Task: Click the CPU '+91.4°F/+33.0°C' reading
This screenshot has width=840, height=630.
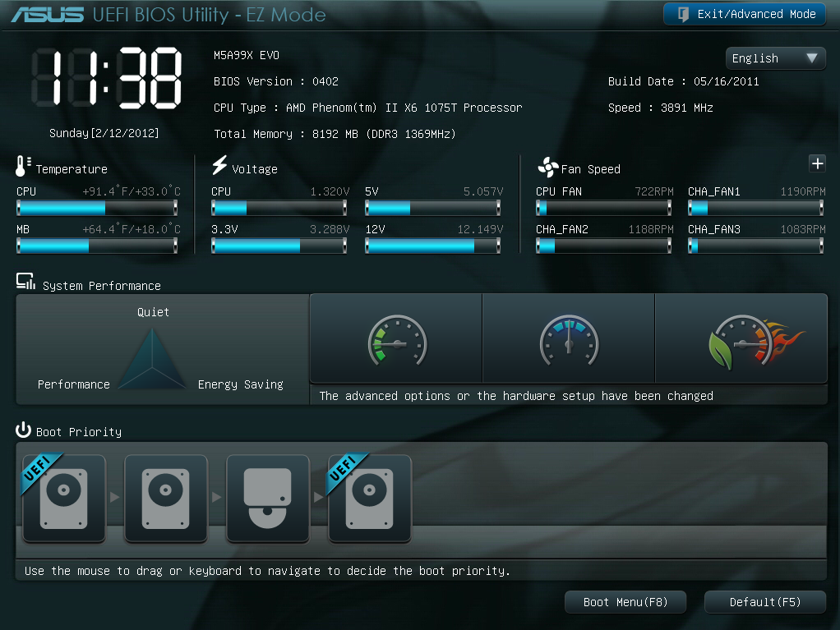Action: (132, 191)
